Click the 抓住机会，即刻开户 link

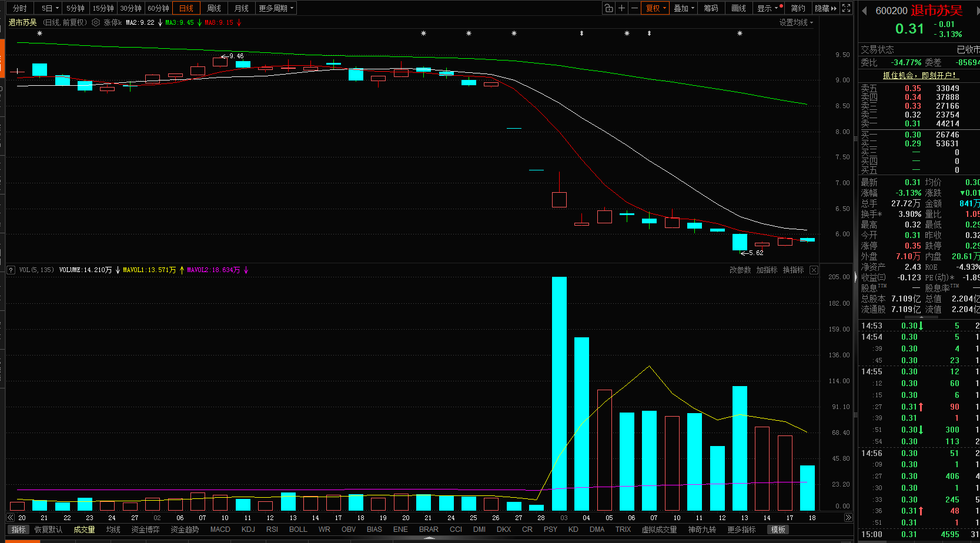point(921,75)
